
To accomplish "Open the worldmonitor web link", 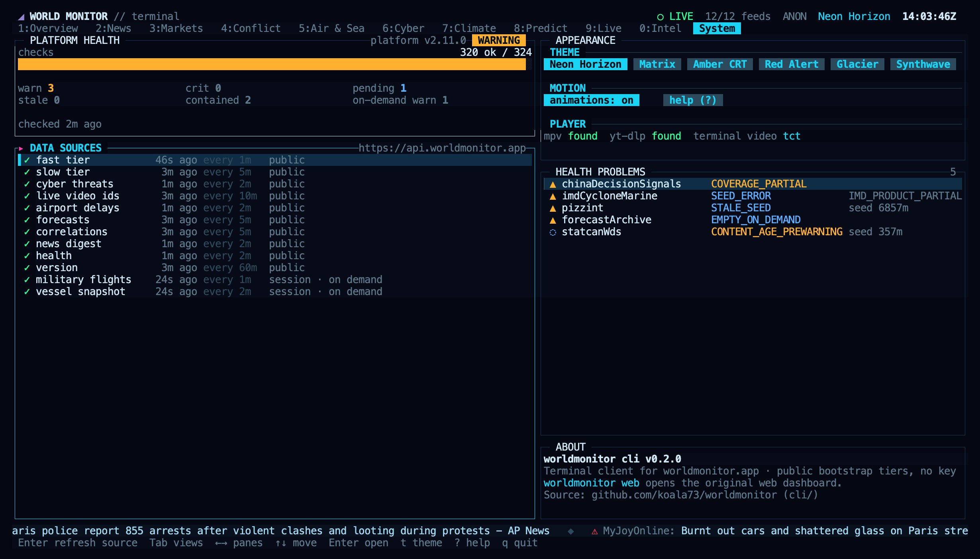I will [591, 483].
